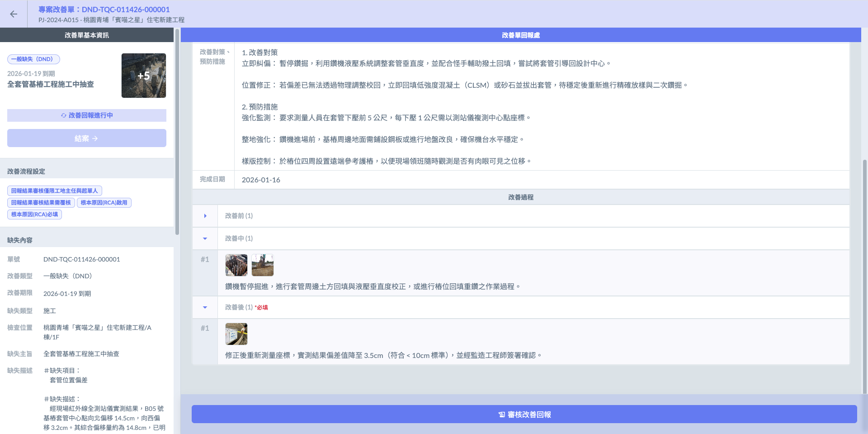This screenshot has height=434, width=868.
Task: Click the 結案 close-case button
Action: coord(86,138)
